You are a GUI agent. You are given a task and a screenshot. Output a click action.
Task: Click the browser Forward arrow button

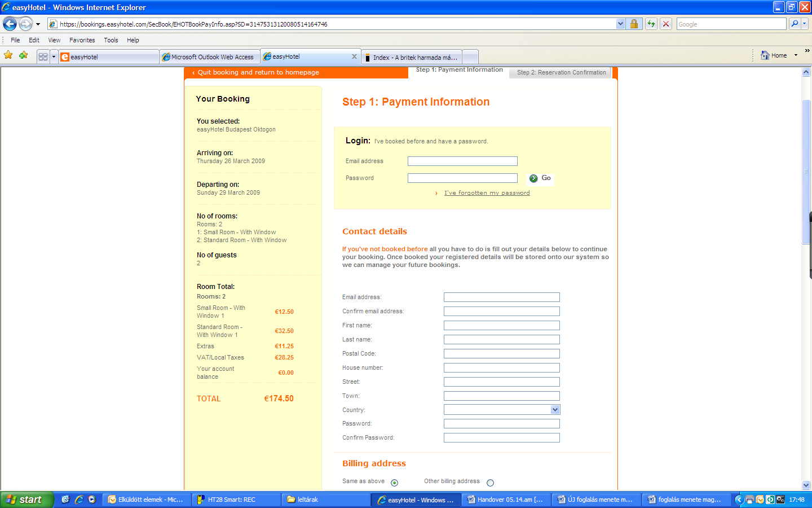25,24
